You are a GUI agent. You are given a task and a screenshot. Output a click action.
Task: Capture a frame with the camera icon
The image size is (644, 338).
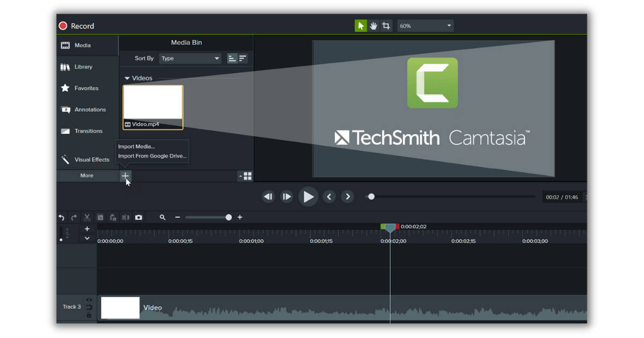[x=138, y=217]
